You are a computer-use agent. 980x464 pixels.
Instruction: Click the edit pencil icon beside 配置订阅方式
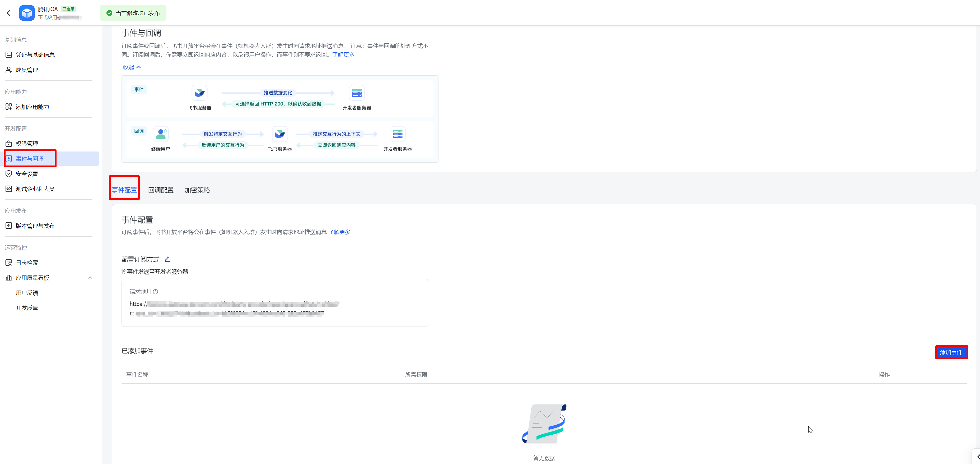(167, 259)
